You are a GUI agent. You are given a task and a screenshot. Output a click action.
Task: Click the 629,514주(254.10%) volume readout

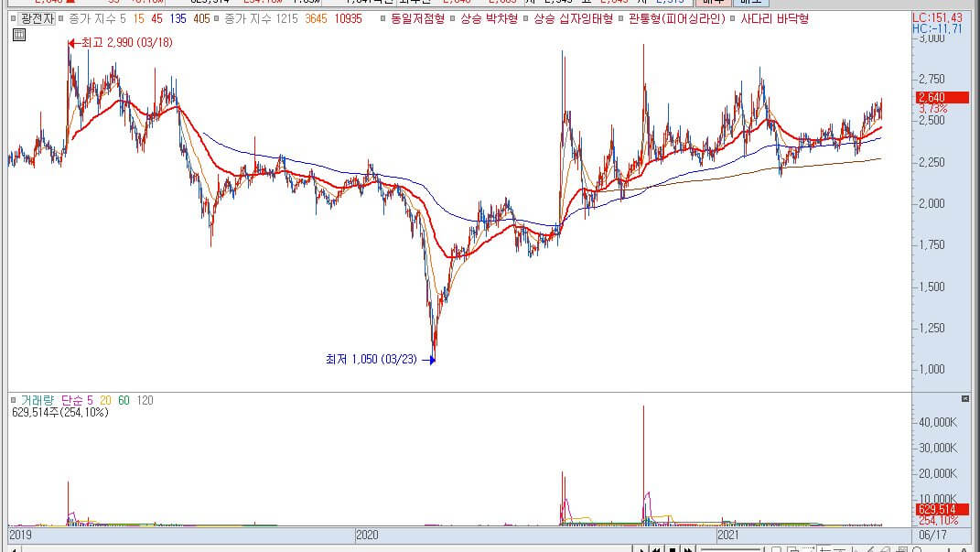point(60,412)
